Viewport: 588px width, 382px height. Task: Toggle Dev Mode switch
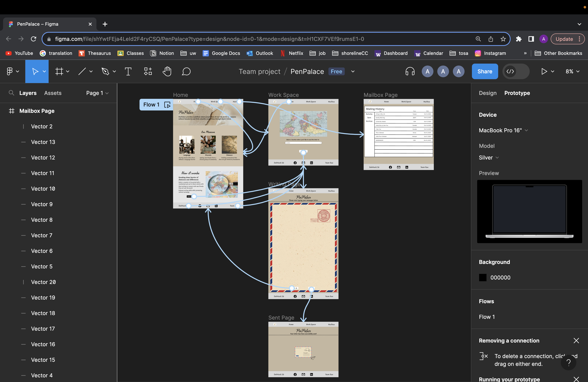tap(516, 71)
